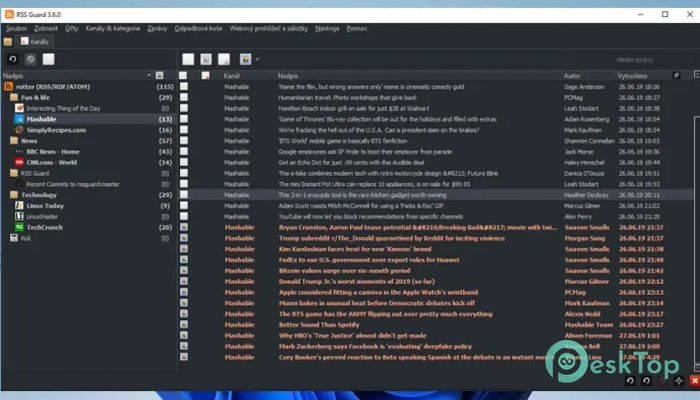Toggle read status of 'Mark Zuckerberg says' message
Image resolution: width=700 pixels, height=400 pixels.
(183, 346)
